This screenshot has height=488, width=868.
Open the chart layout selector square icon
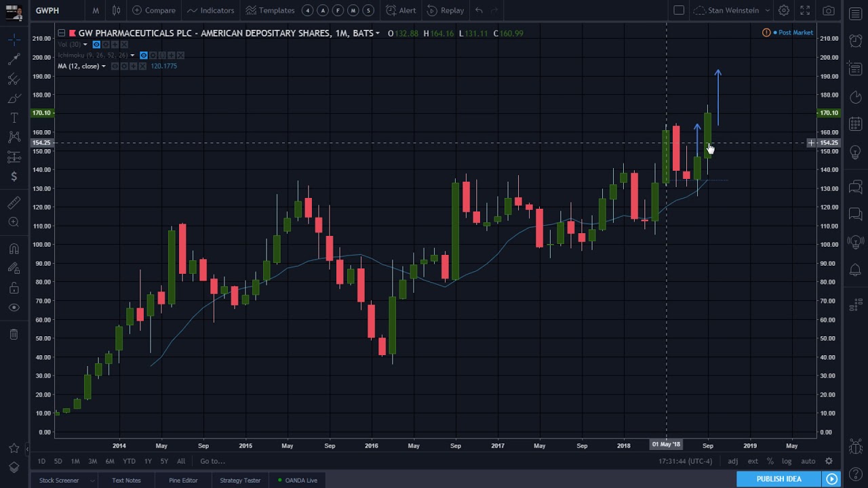point(679,10)
